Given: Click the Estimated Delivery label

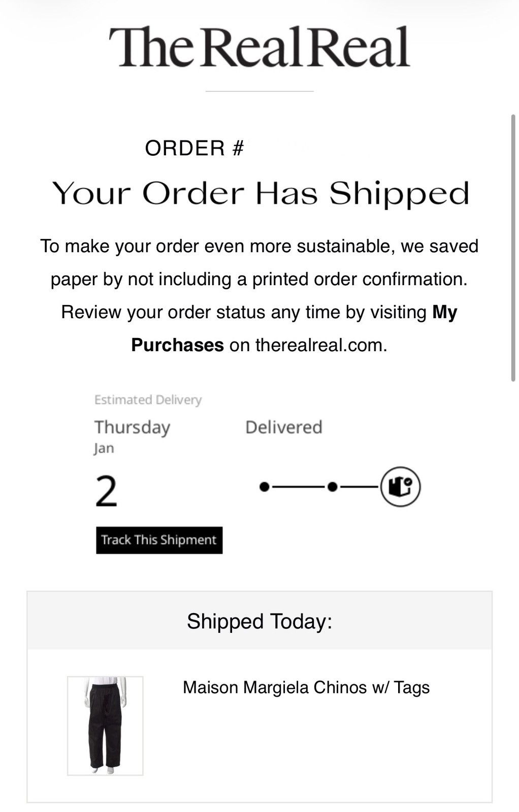Looking at the screenshot, I should tap(148, 400).
